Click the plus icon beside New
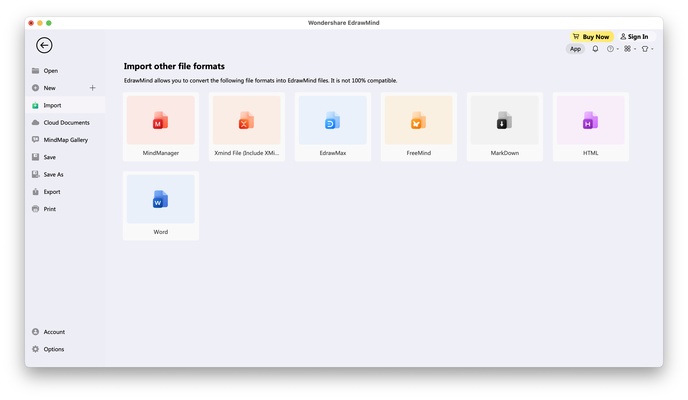The width and height of the screenshot is (688, 400). pyautogui.click(x=93, y=88)
